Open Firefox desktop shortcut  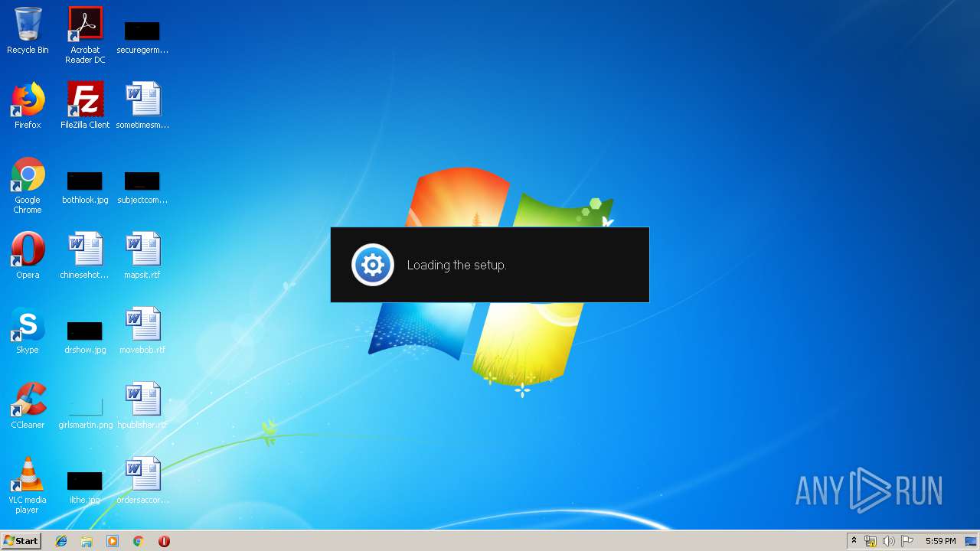28,106
